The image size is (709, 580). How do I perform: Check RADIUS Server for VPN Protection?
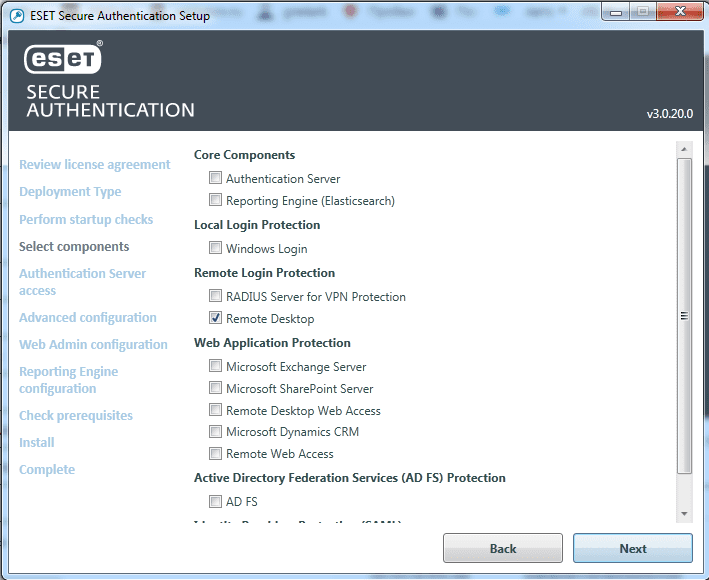coord(215,296)
